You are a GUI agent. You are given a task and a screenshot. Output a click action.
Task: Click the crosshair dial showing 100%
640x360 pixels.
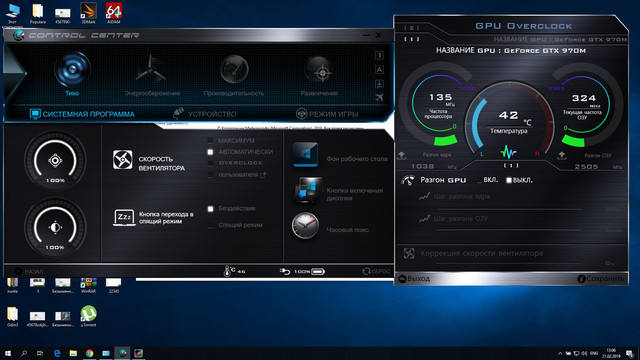[55, 160]
